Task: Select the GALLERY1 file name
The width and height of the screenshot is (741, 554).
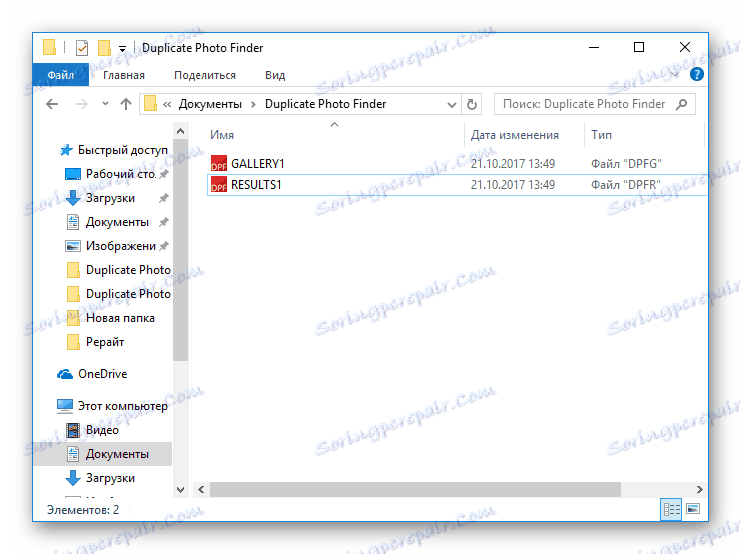Action: click(258, 164)
